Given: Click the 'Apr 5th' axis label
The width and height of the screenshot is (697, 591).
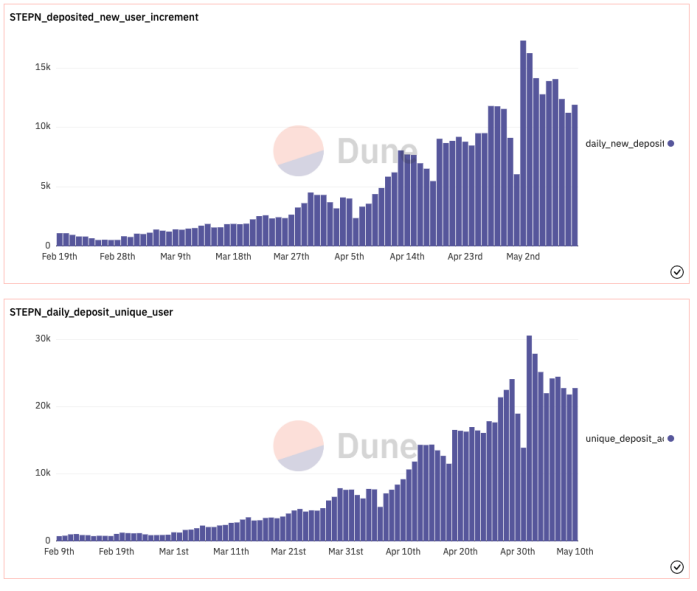Looking at the screenshot, I should [349, 257].
